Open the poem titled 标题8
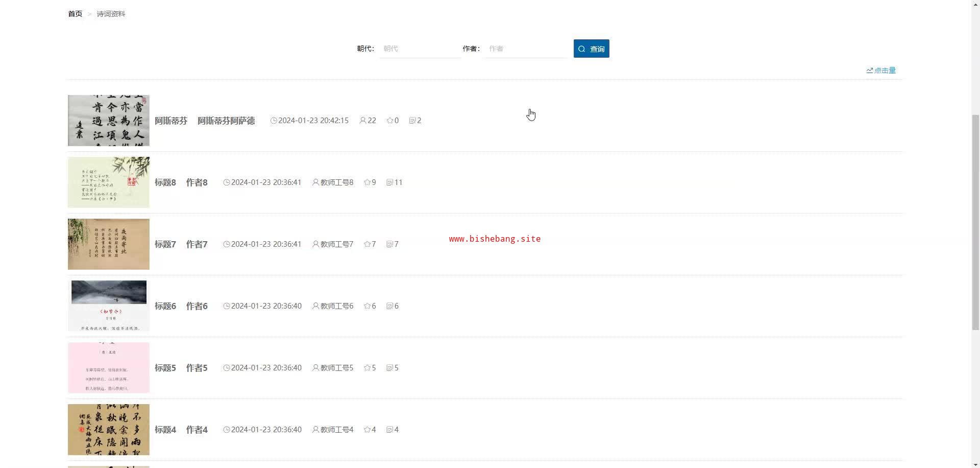Screen dimensions: 980x468 (165, 182)
